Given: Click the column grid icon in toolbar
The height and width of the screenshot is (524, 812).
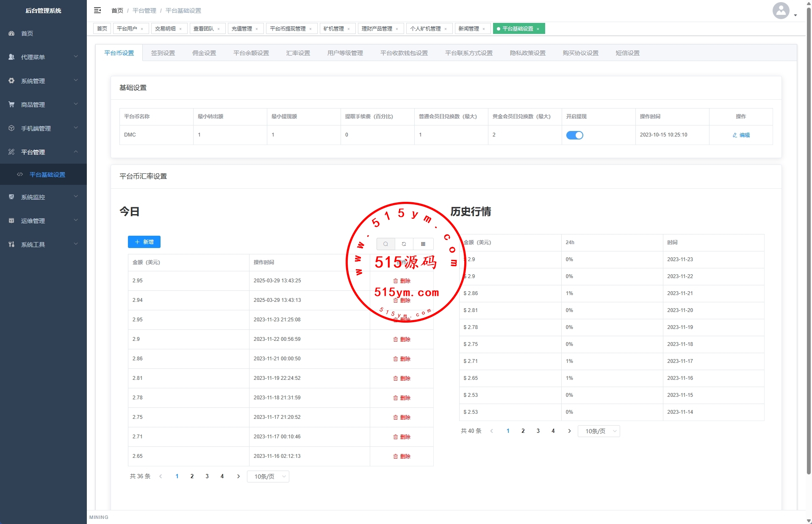Looking at the screenshot, I should tap(423, 244).
